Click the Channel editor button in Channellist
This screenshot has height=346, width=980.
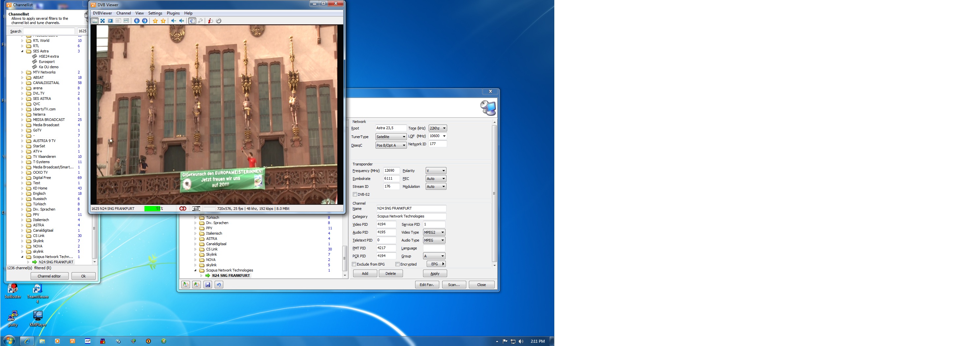49,276
